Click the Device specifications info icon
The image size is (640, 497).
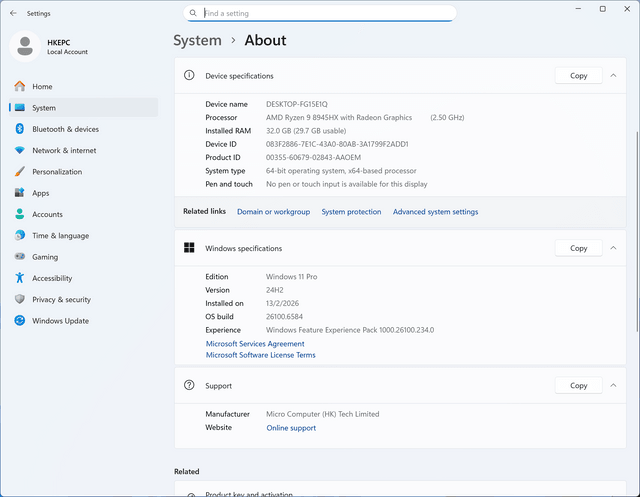189,75
